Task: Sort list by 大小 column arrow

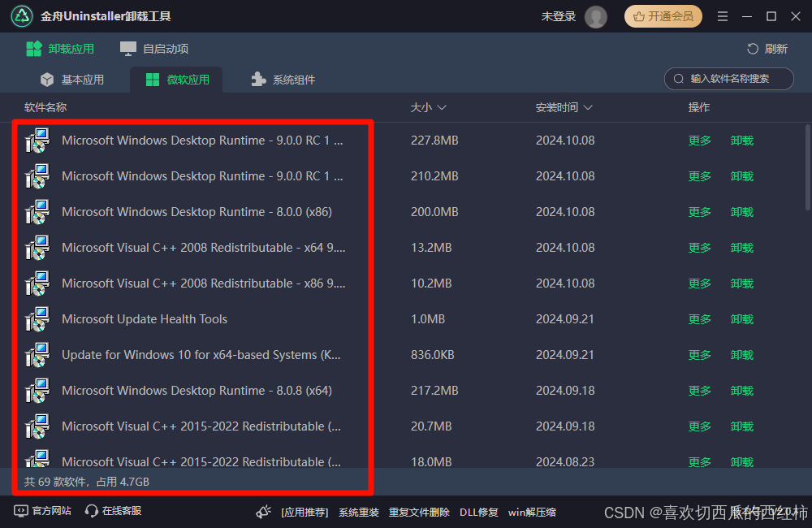Action: point(442,107)
